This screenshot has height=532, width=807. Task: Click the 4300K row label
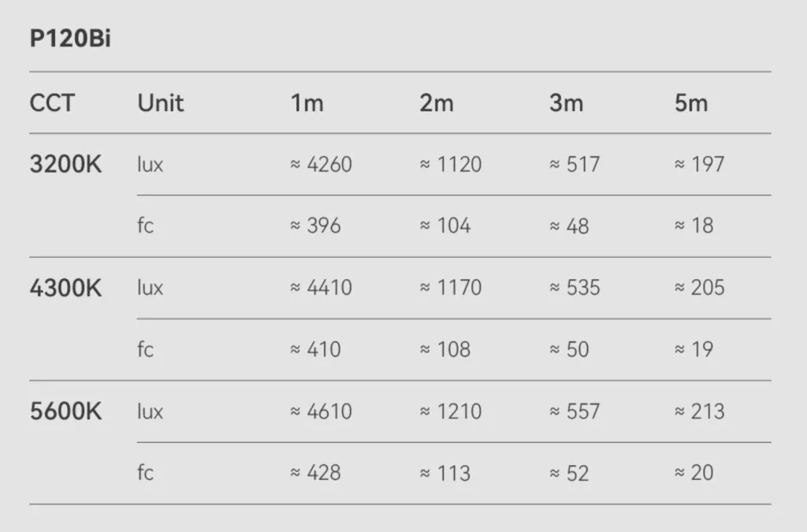[x=66, y=288]
